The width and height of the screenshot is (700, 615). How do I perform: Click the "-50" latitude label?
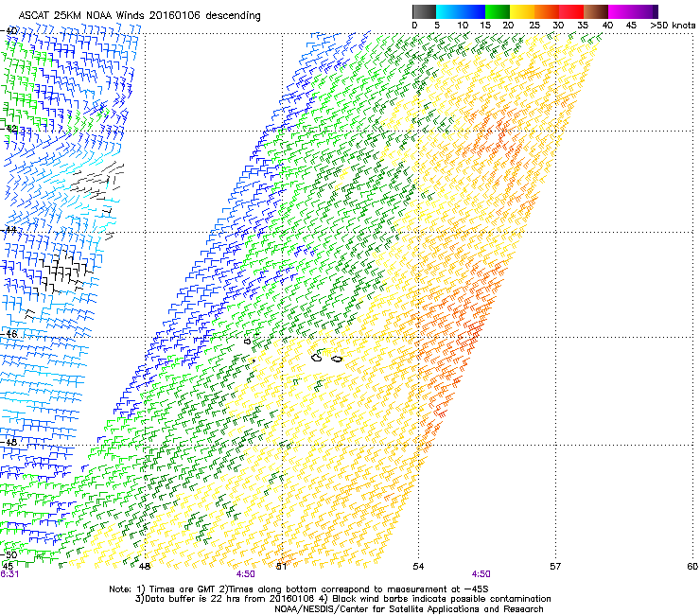[9, 554]
